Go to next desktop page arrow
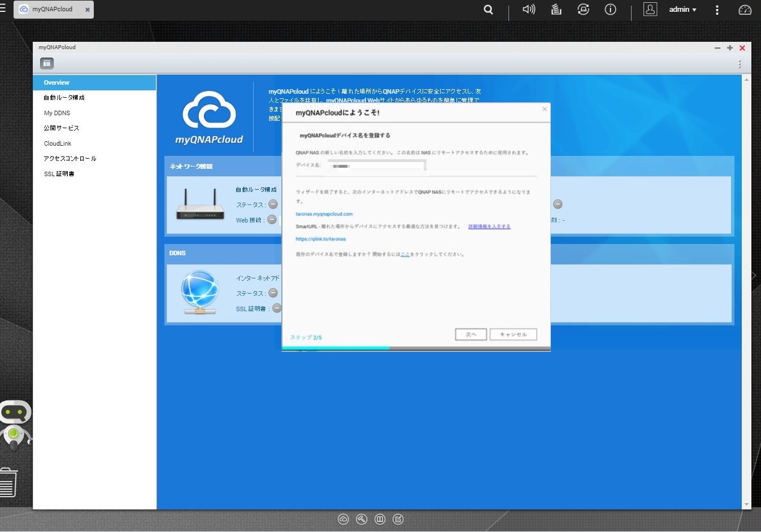This screenshot has width=761, height=532. click(x=754, y=276)
